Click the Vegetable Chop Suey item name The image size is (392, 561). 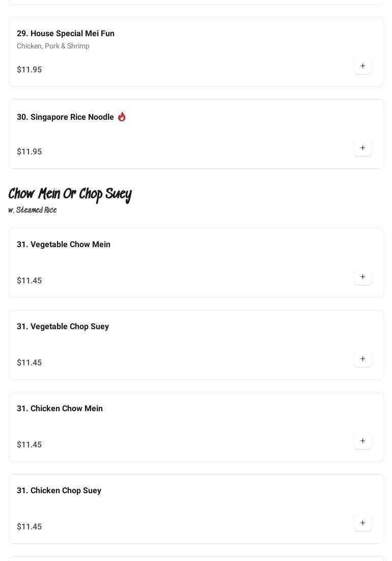coord(63,327)
